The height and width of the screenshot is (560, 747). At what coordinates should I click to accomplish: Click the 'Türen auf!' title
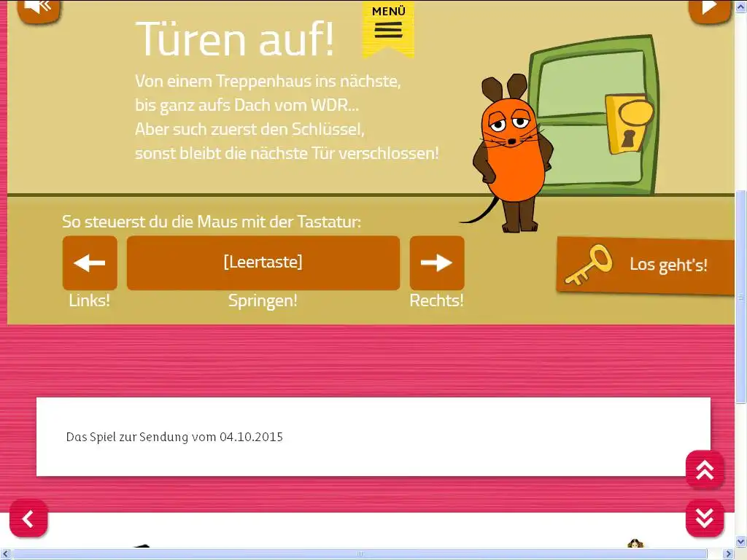(235, 39)
